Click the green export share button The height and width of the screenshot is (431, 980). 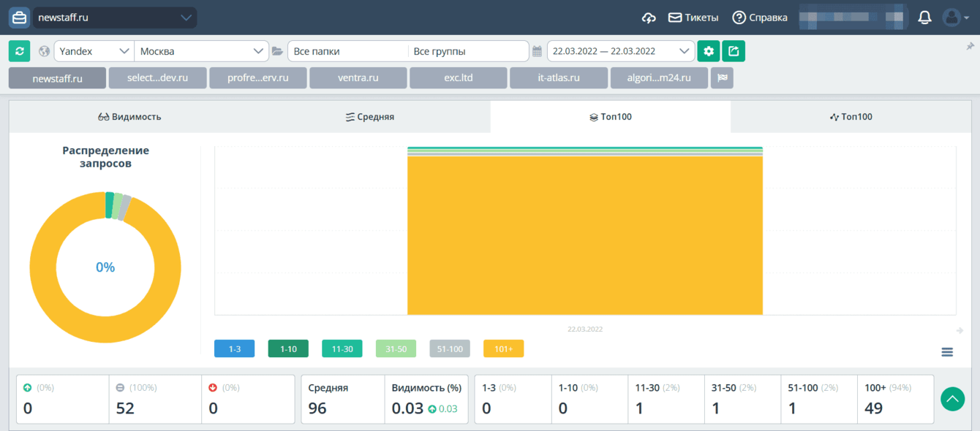734,51
